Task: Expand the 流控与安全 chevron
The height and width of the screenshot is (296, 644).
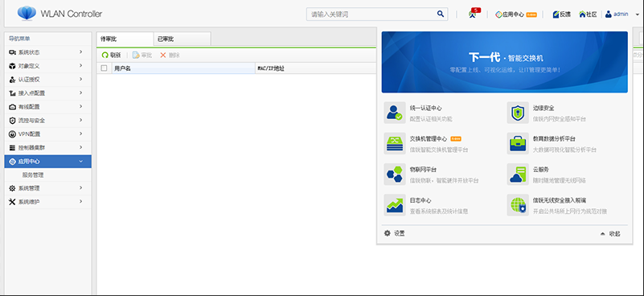Action: click(x=81, y=120)
